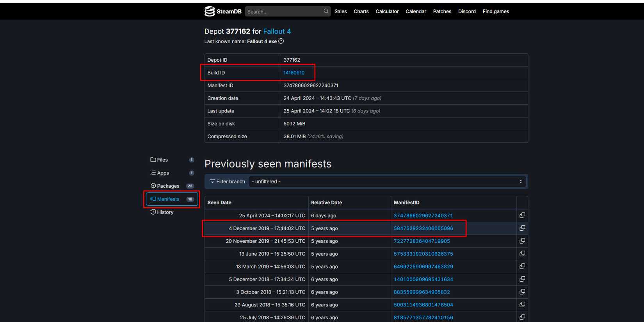Click the help icon next to Fallout 4 exe
This screenshot has height=322, width=644.
[281, 41]
